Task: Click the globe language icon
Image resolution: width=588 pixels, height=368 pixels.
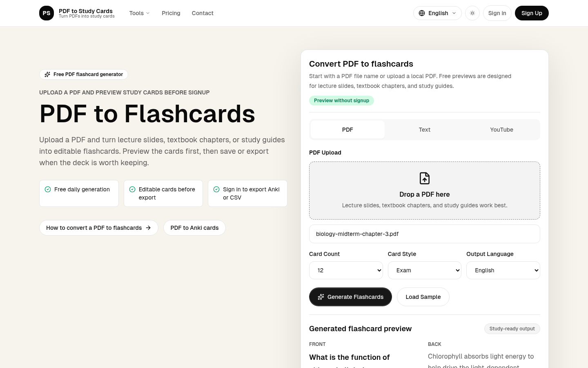Action: (x=422, y=13)
